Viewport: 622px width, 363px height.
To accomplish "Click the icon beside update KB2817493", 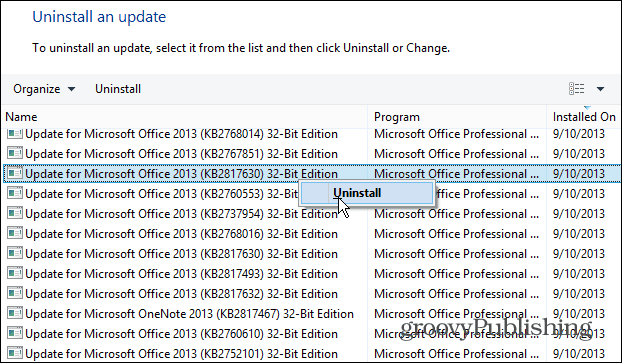I will click(x=15, y=273).
